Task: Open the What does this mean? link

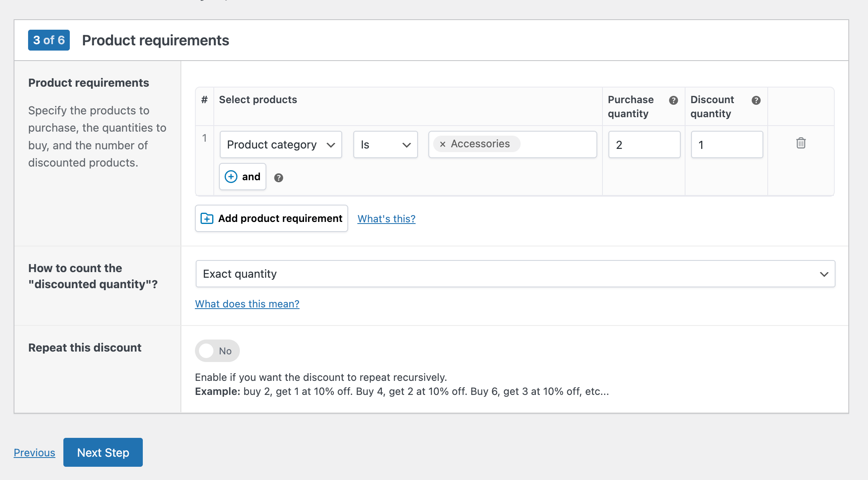Action: point(247,304)
